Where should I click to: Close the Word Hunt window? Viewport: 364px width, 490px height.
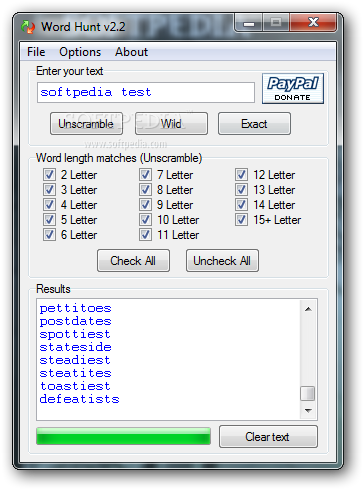313,23
